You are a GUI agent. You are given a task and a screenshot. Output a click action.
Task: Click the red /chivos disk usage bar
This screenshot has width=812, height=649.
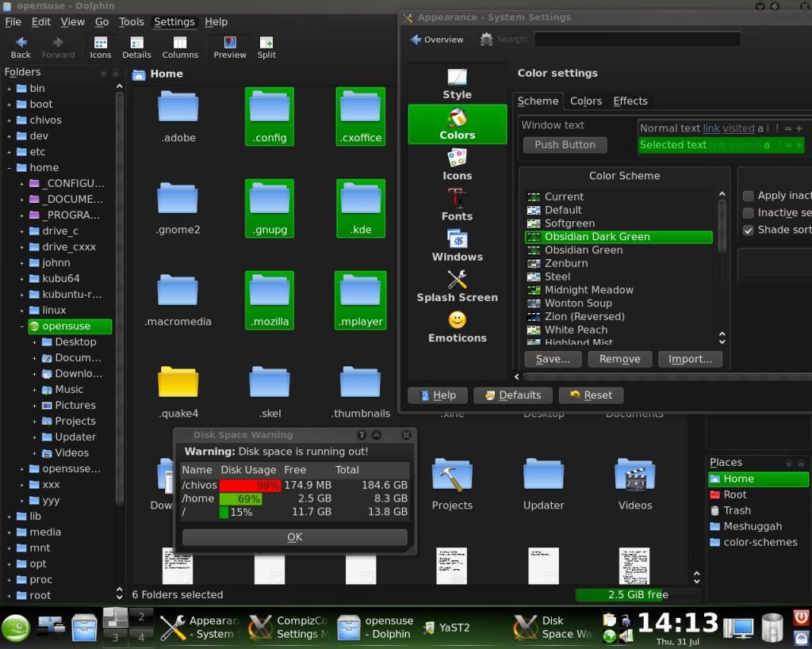[x=250, y=486]
